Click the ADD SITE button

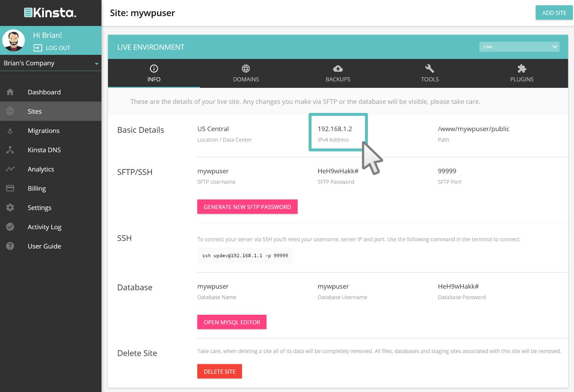coord(554,13)
